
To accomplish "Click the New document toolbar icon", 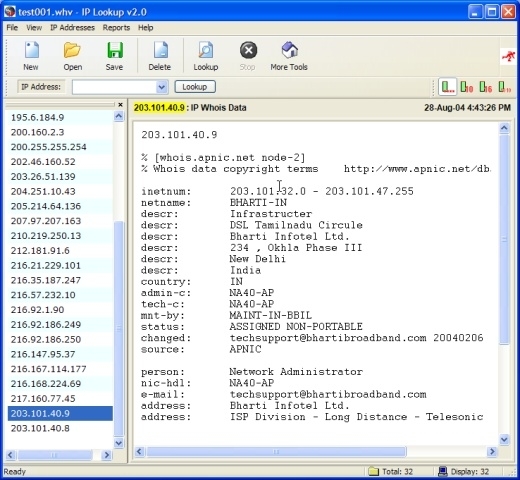I will [31, 51].
